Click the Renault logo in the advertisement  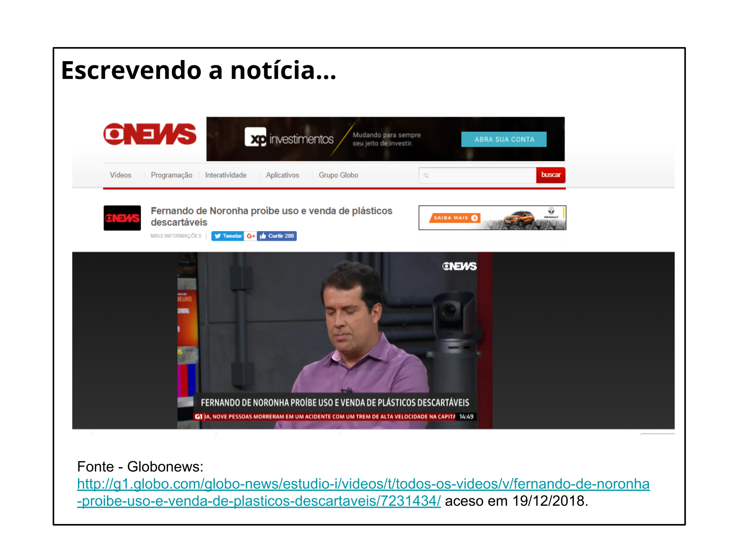(551, 211)
